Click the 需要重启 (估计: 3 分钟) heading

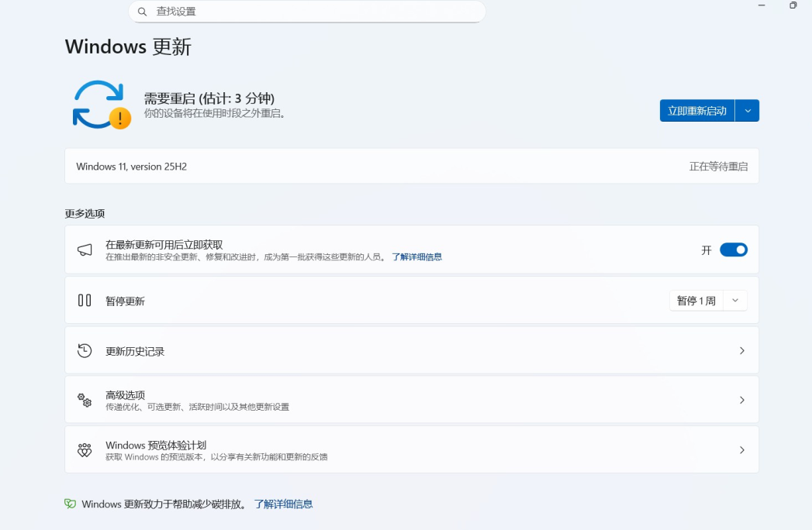(x=209, y=98)
